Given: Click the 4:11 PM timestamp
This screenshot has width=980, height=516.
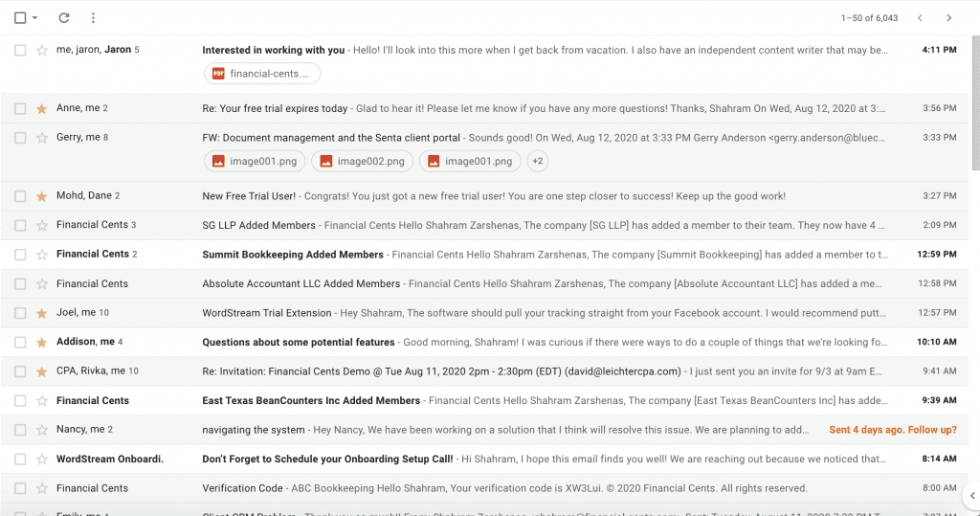Looking at the screenshot, I should [x=939, y=50].
